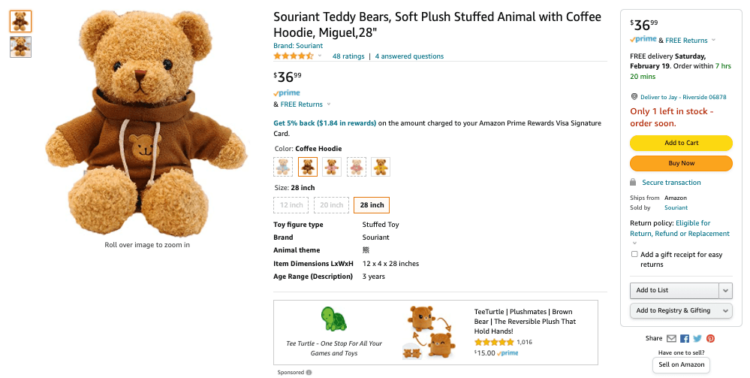Click the Sponsored info icon

[x=309, y=372]
